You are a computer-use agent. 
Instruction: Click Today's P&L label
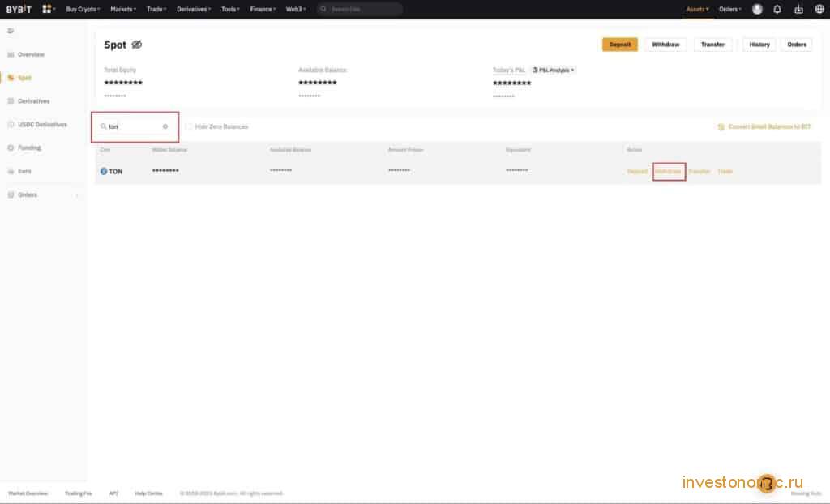509,70
